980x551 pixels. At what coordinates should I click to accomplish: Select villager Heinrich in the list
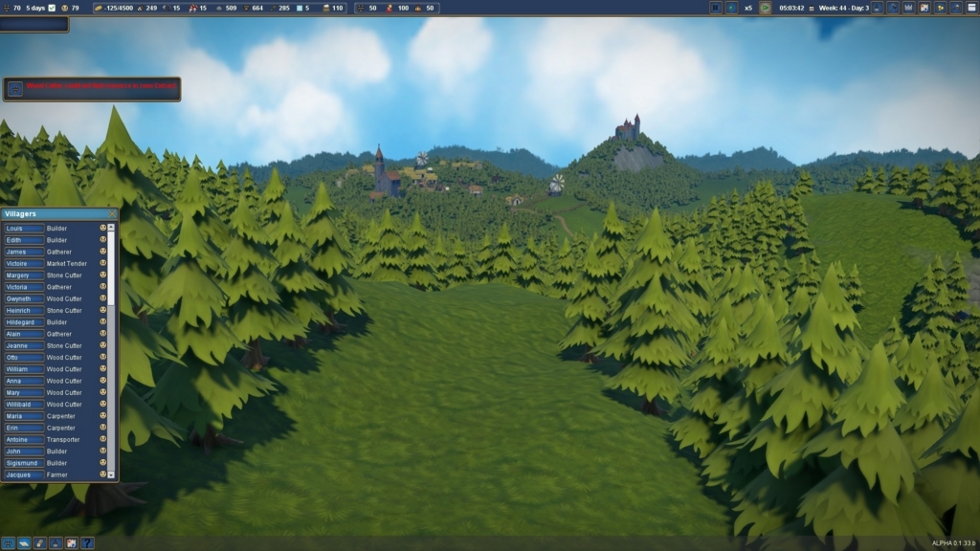click(x=24, y=311)
